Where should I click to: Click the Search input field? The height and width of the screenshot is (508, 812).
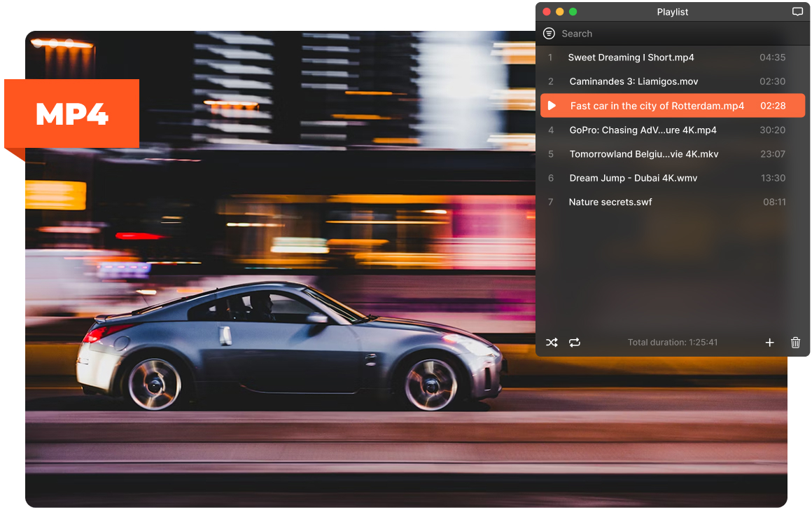[673, 34]
